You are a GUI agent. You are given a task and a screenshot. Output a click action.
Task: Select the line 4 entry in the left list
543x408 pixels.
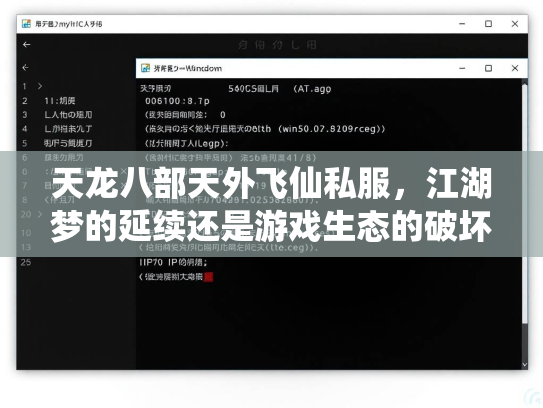pos(68,129)
